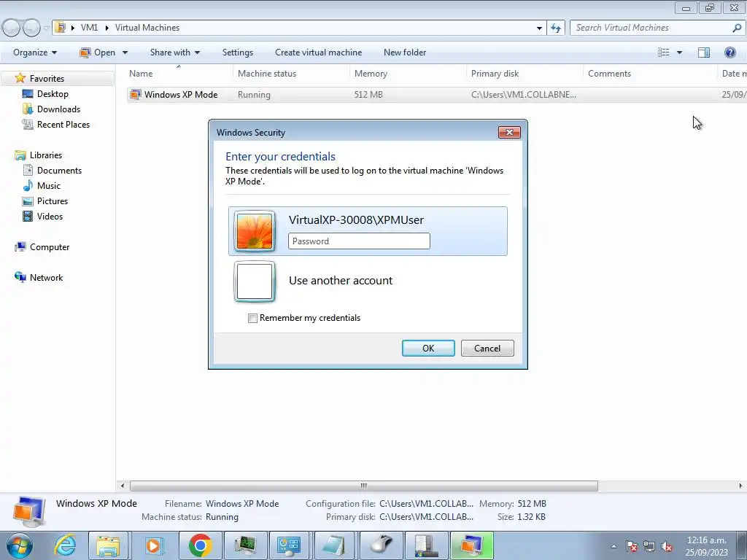The image size is (747, 560).
Task: Click the Password input field
Action: pyautogui.click(x=359, y=241)
